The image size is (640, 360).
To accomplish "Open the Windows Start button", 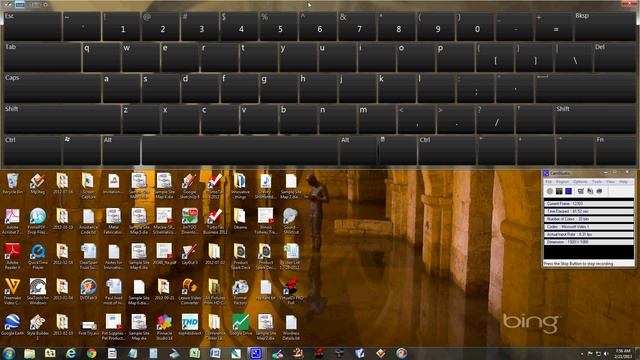I will pyautogui.click(x=9, y=353).
